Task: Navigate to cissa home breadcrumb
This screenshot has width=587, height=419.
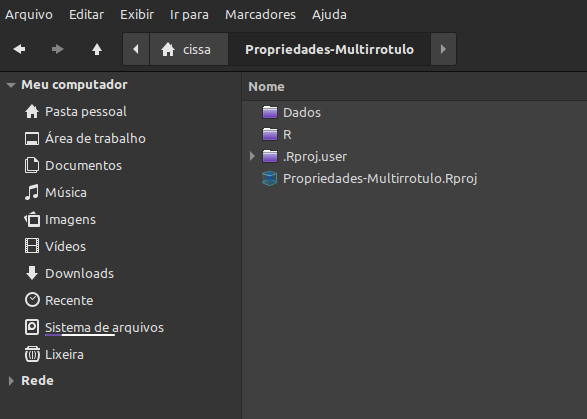Action: pyautogui.click(x=189, y=49)
